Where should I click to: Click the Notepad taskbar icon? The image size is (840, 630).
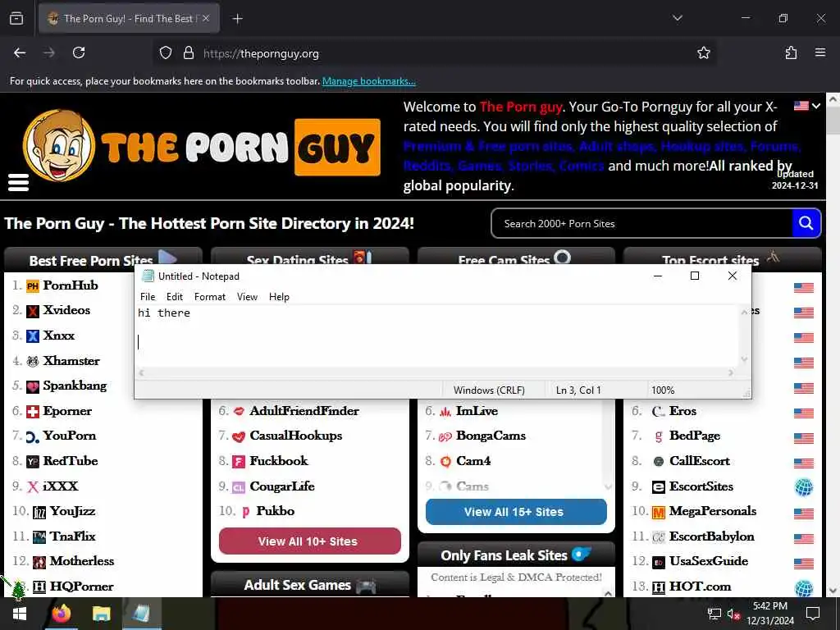(x=141, y=614)
